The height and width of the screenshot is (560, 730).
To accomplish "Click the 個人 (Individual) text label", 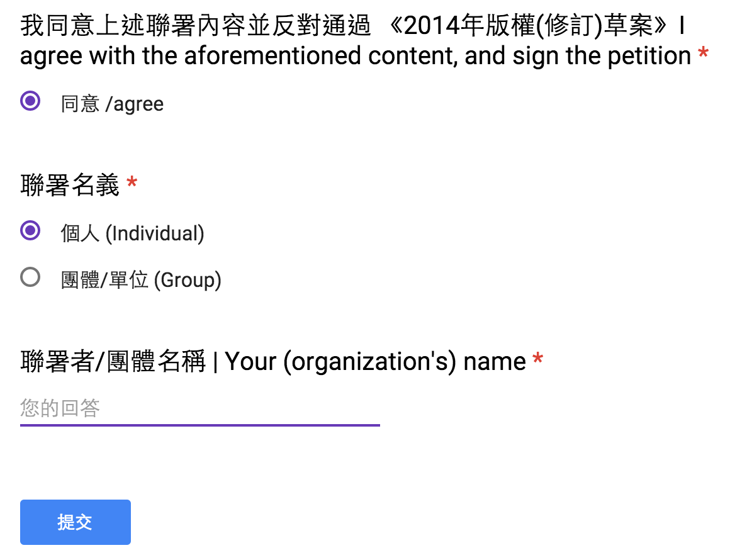I will [x=132, y=233].
